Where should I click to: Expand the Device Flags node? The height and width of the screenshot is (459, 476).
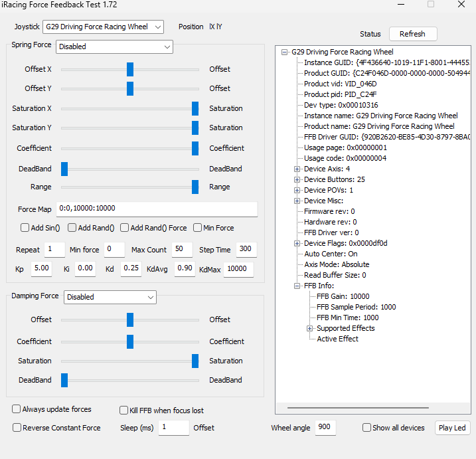(x=297, y=243)
